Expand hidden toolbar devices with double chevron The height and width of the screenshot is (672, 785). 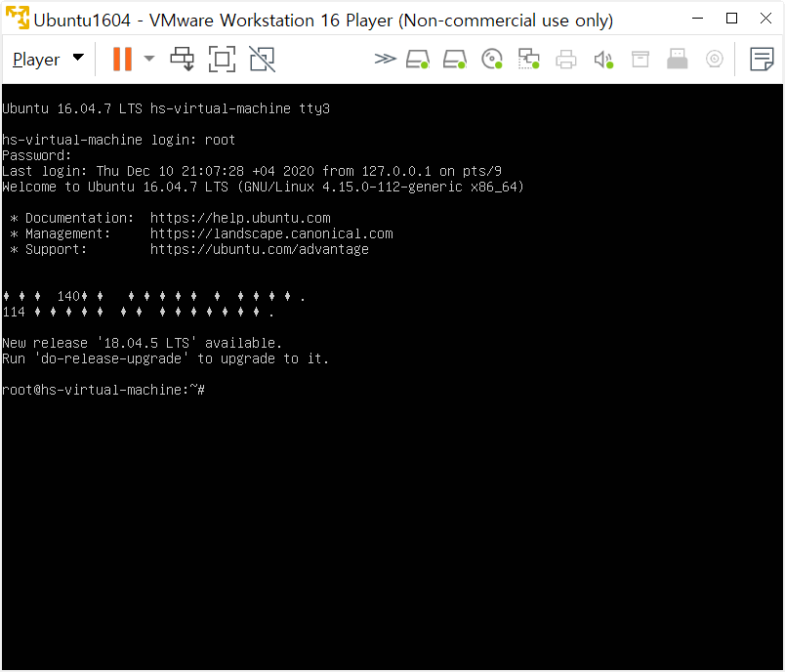coord(385,59)
